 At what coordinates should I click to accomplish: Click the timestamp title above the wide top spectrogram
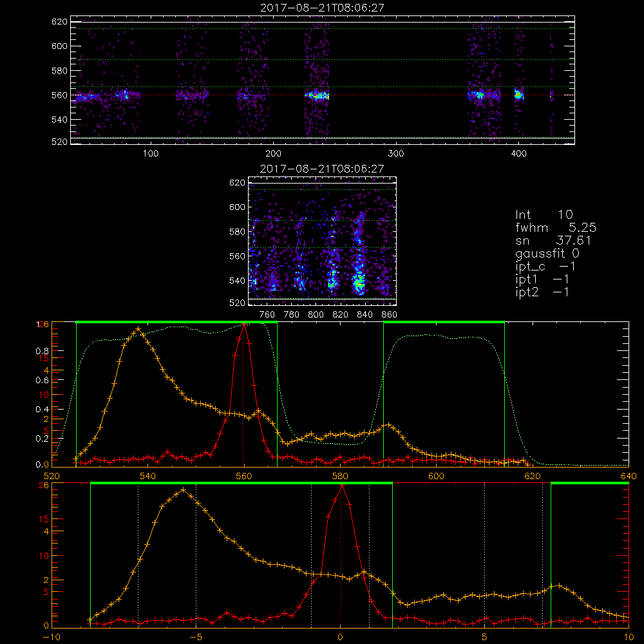[322, 8]
